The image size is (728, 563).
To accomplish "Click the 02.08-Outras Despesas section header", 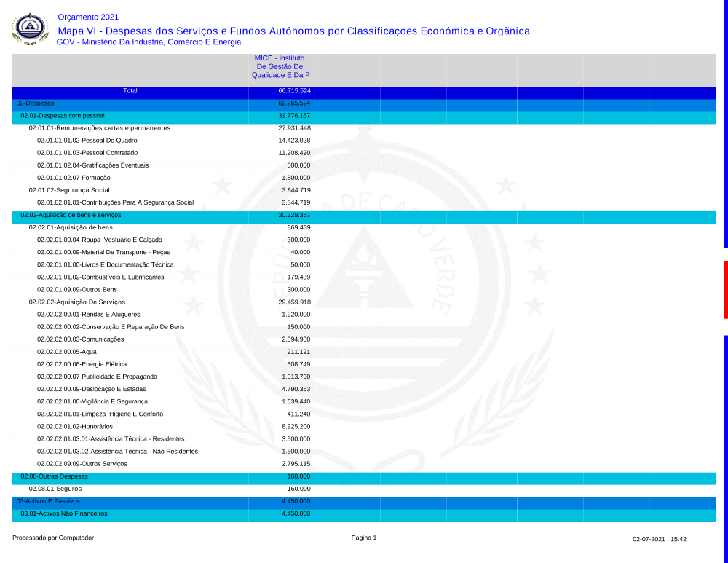I will click(54, 476).
